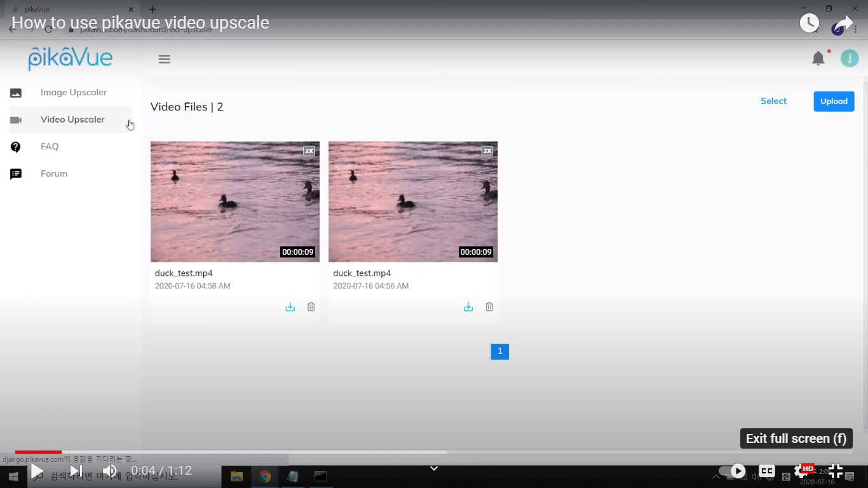The image size is (868, 488).
Task: Select Video Upscaler in the sidebar
Action: 72,119
